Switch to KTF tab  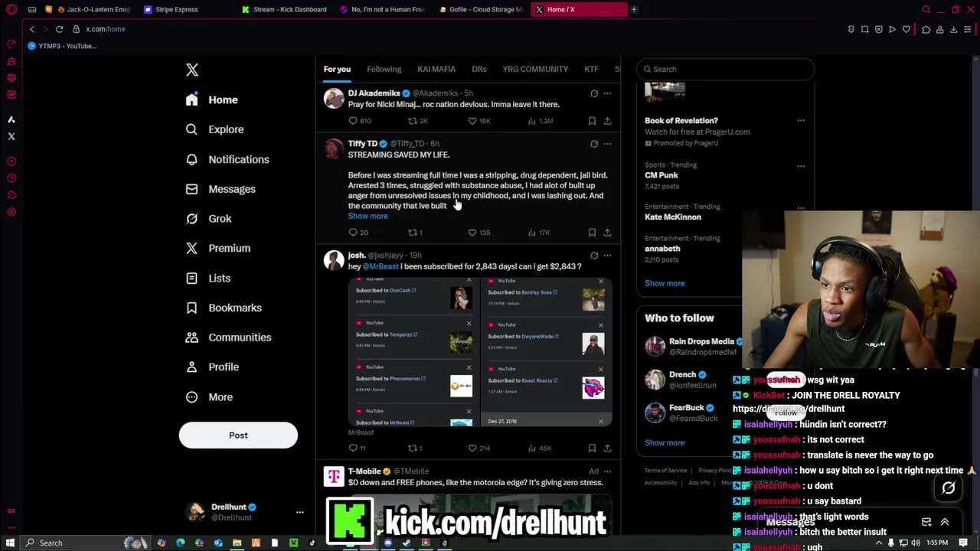coord(591,69)
